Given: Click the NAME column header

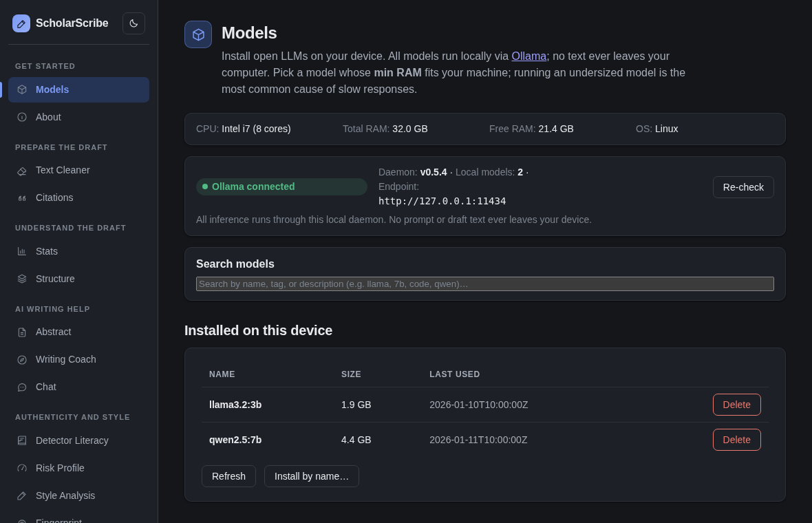Looking at the screenshot, I should (222, 374).
